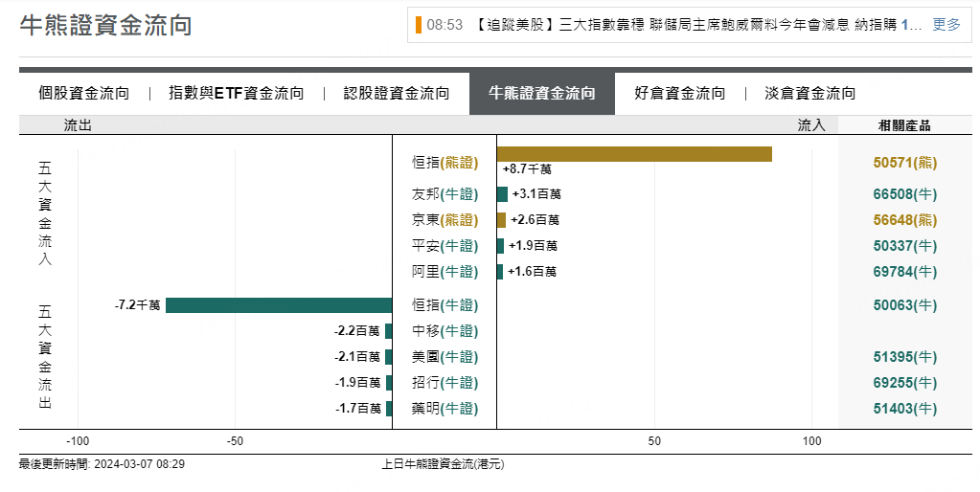Screen dimensions: 980x492
Task: Click the 流出 header label
Action: coord(78,125)
